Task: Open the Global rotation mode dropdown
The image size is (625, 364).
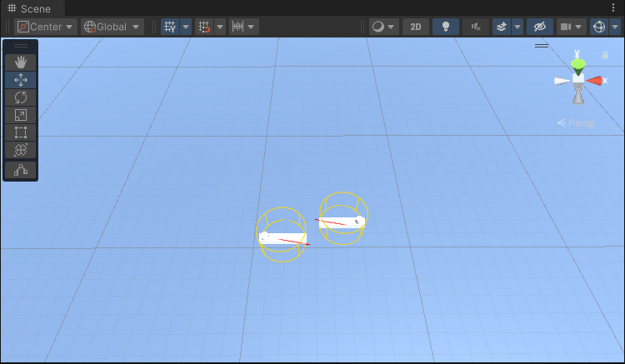Action: click(112, 27)
